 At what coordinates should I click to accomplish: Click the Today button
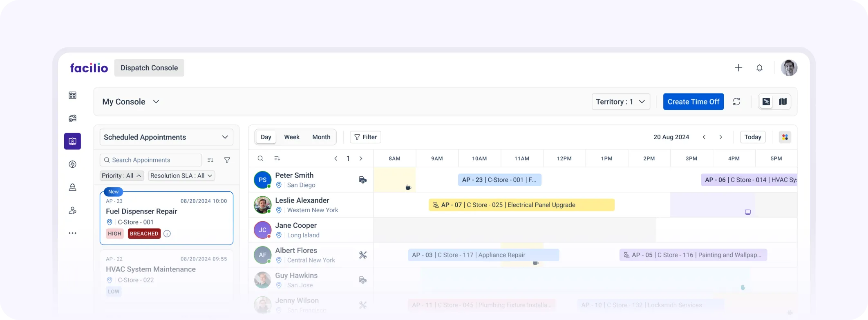(752, 137)
